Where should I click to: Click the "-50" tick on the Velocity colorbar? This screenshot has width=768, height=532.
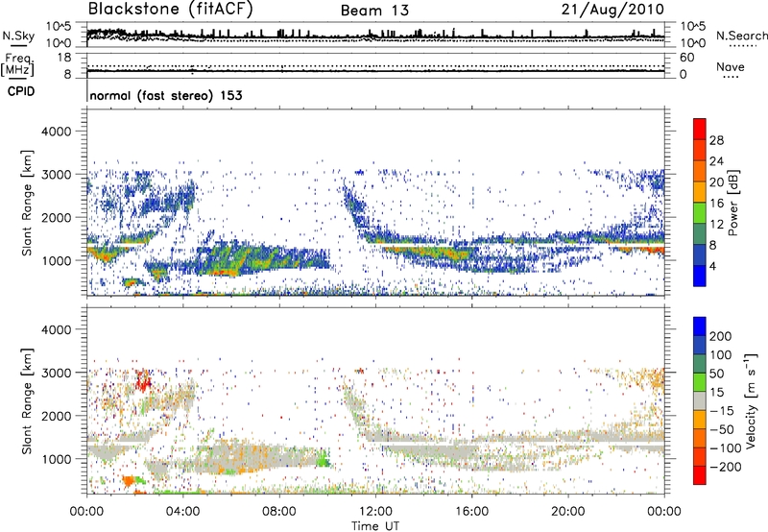click(x=722, y=429)
